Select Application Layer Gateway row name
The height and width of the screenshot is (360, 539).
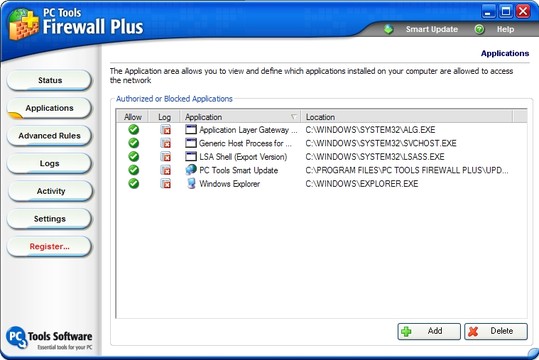tap(248, 130)
